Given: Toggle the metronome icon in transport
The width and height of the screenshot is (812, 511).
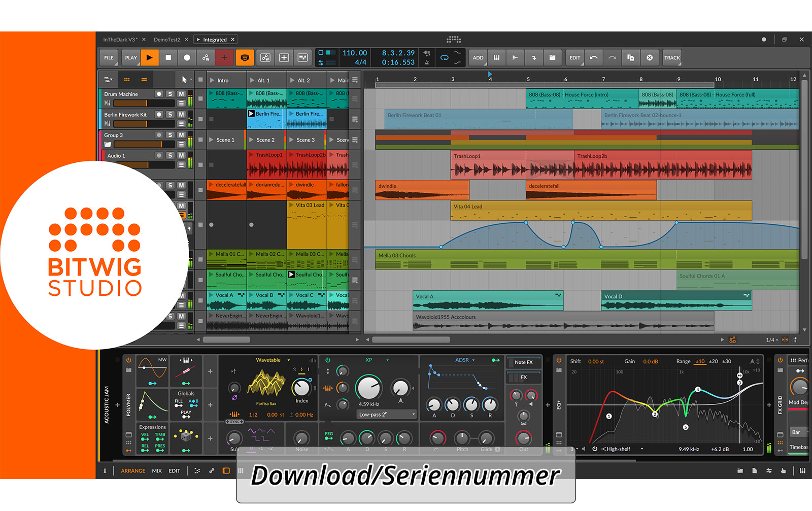Looking at the screenshot, I should (427, 62).
